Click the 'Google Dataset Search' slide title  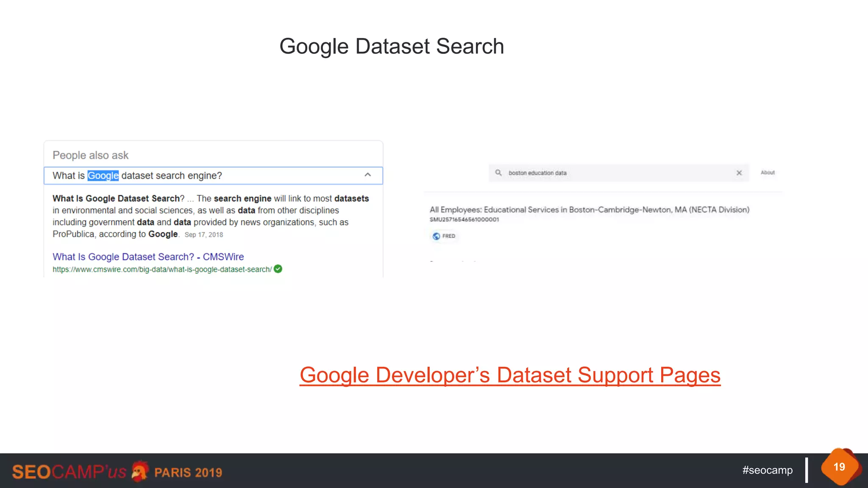tap(392, 46)
